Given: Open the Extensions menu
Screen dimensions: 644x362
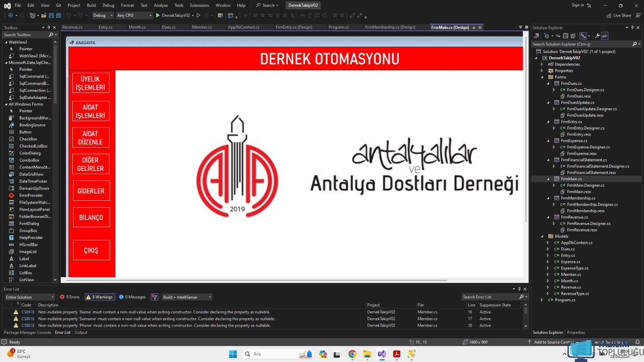Looking at the screenshot, I should tap(199, 5).
